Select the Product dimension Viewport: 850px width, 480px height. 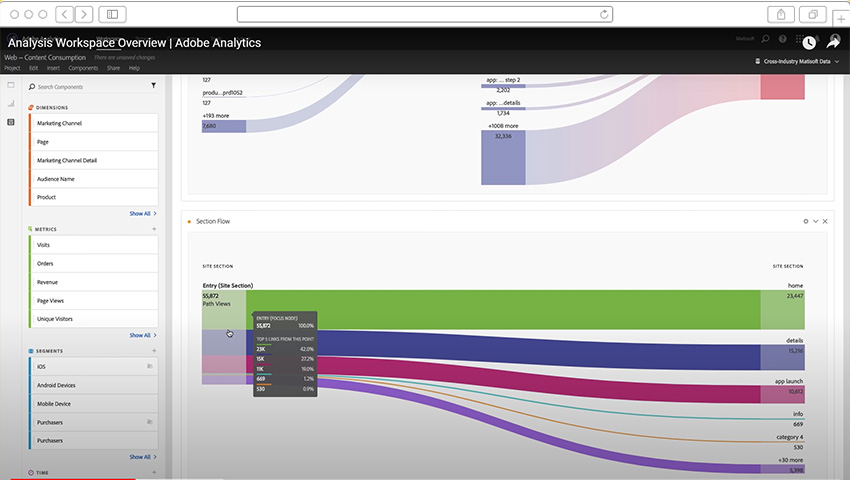click(x=93, y=197)
